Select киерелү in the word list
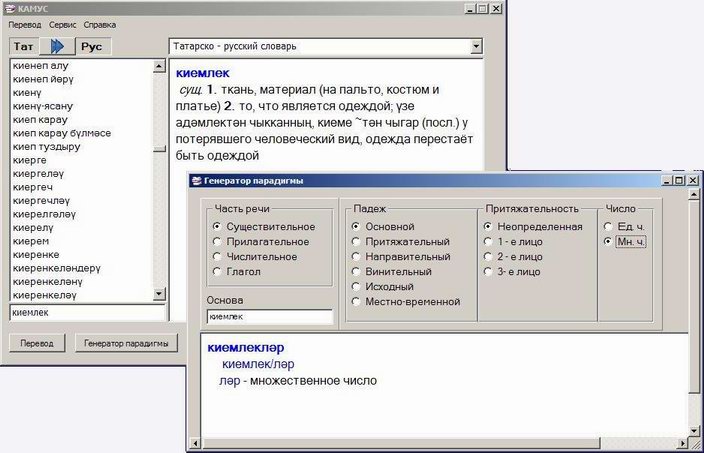This screenshot has height=453, width=704. point(35,228)
